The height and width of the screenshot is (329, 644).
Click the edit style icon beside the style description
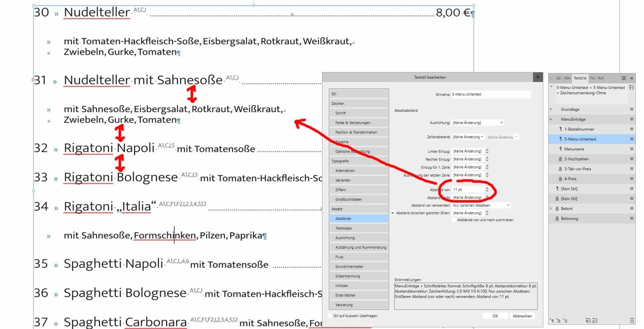click(x=631, y=87)
